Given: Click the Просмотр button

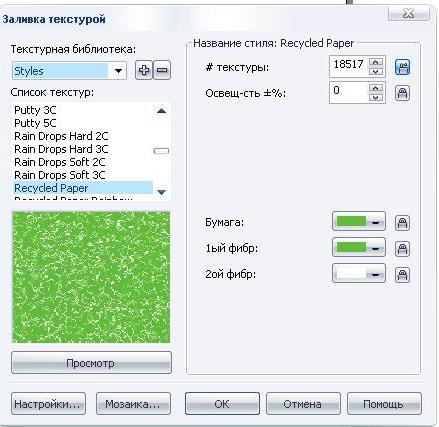Looking at the screenshot, I should coord(91,363).
